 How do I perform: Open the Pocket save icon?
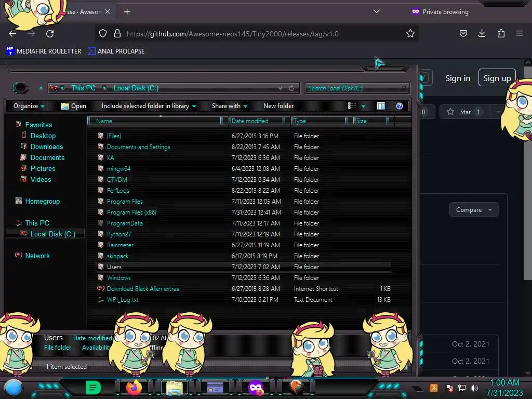[x=463, y=33]
